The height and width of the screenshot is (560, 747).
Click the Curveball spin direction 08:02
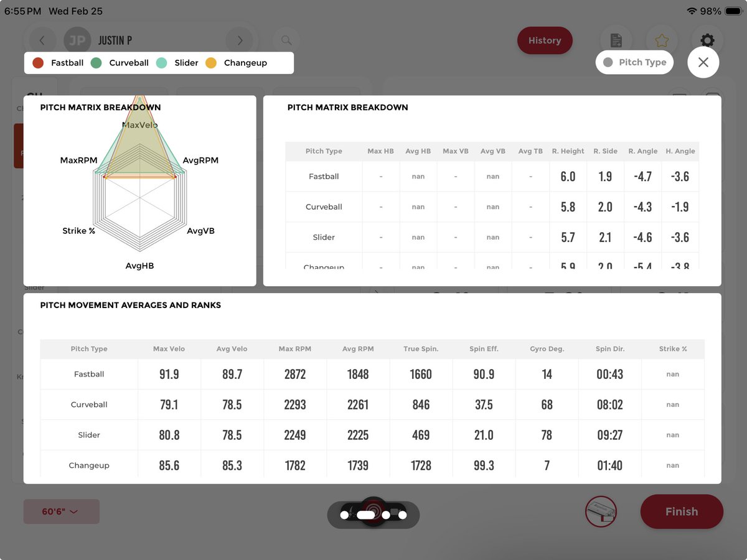click(x=609, y=405)
